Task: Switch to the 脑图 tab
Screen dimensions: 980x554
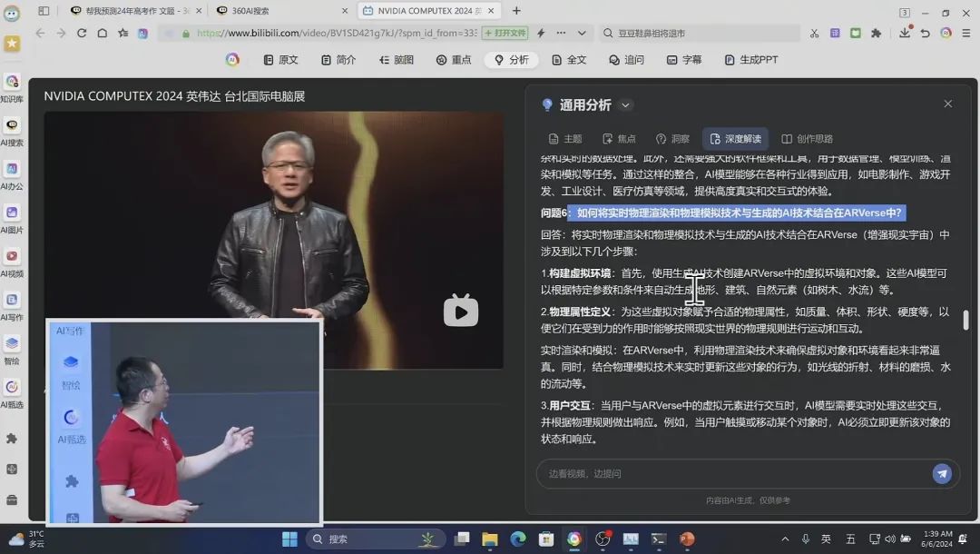Action: click(x=397, y=60)
